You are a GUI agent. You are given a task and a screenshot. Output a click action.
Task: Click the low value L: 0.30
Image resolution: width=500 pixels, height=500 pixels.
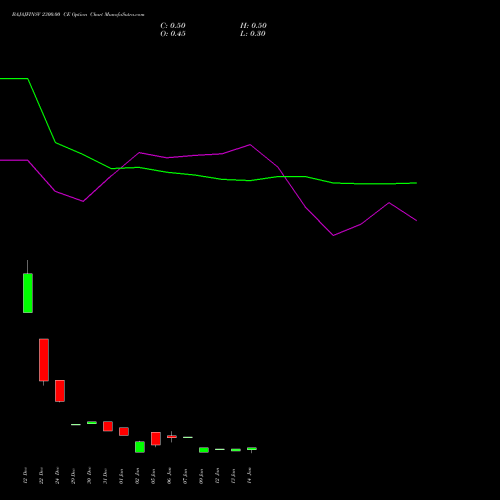point(253,34)
